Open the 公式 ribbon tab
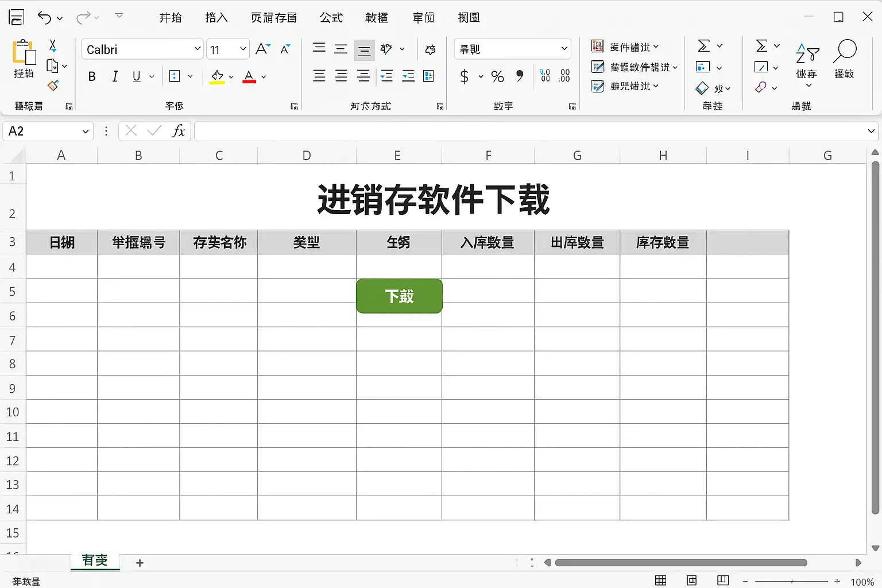 pos(331,18)
